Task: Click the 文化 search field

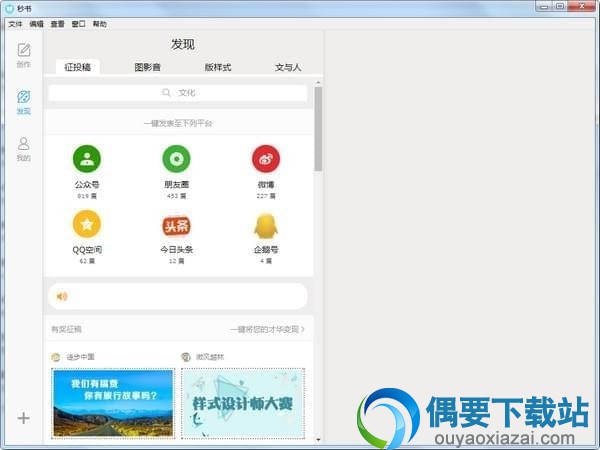Action: [178, 93]
